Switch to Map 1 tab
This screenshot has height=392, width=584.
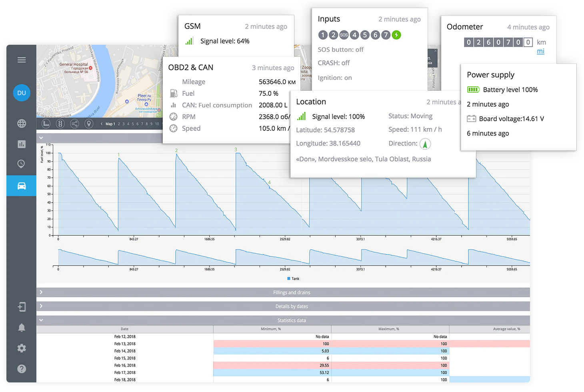[x=110, y=123]
